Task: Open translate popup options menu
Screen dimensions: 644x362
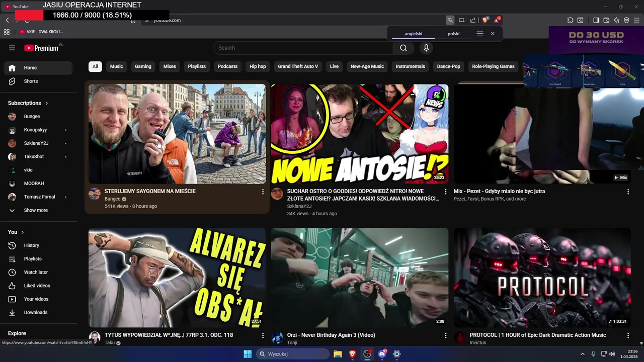Action: tap(480, 34)
